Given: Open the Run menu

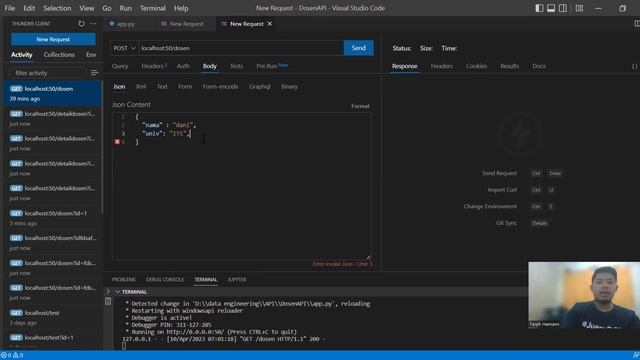Looking at the screenshot, I should point(126,8).
